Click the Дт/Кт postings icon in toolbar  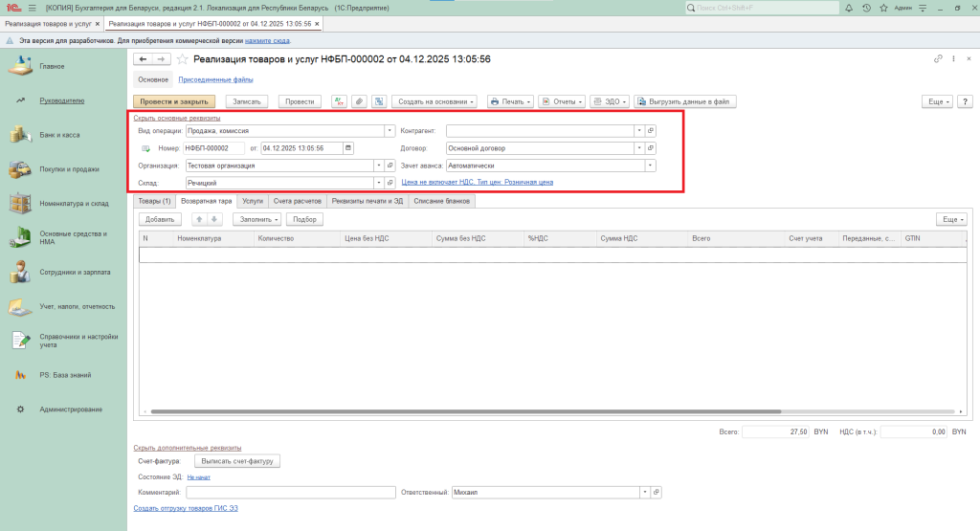[339, 101]
